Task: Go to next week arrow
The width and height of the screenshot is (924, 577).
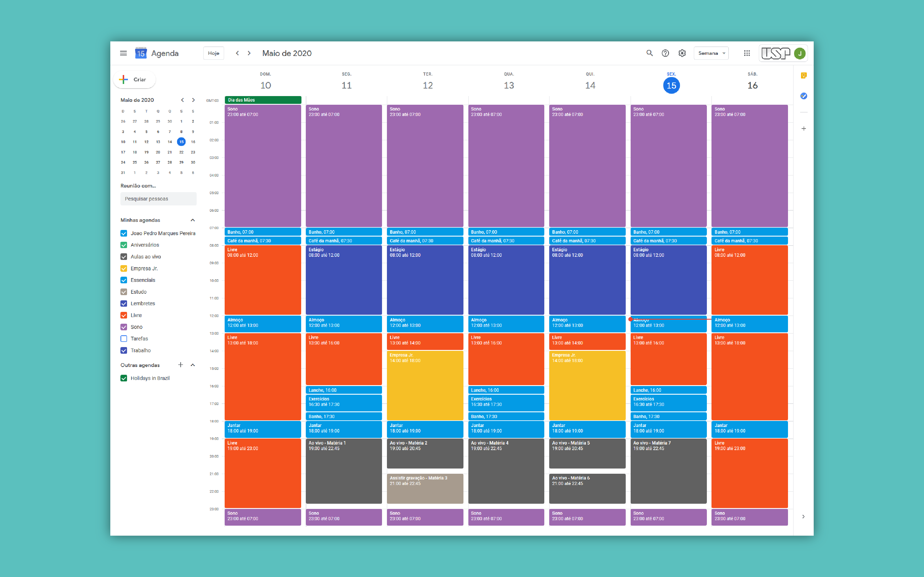Action: point(249,53)
